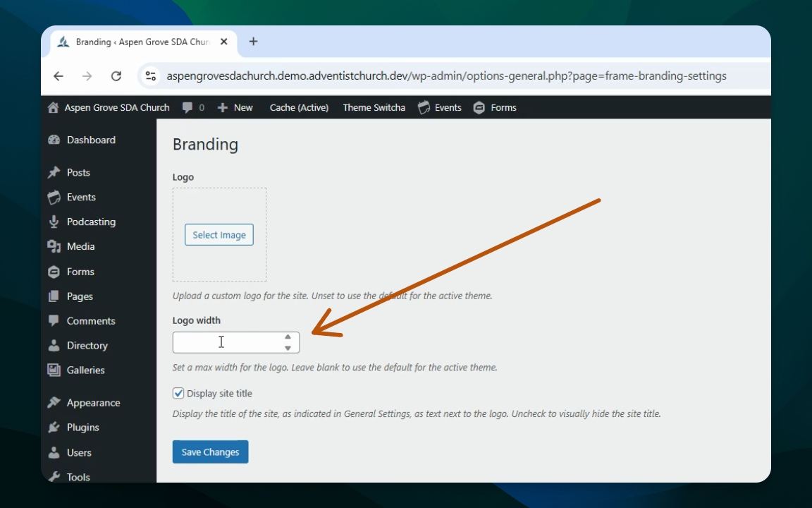The image size is (812, 508).
Task: Open the Plugins menu
Action: click(x=83, y=427)
